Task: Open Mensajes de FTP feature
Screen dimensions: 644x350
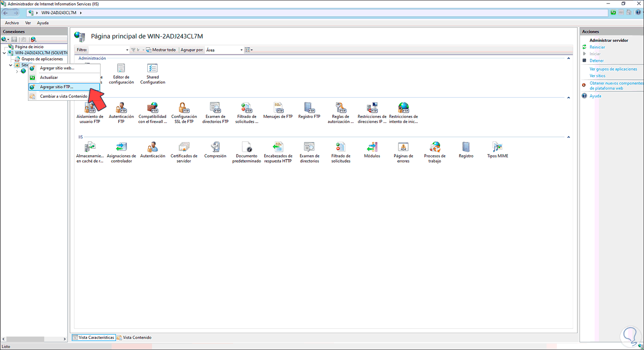Action: coord(278,111)
